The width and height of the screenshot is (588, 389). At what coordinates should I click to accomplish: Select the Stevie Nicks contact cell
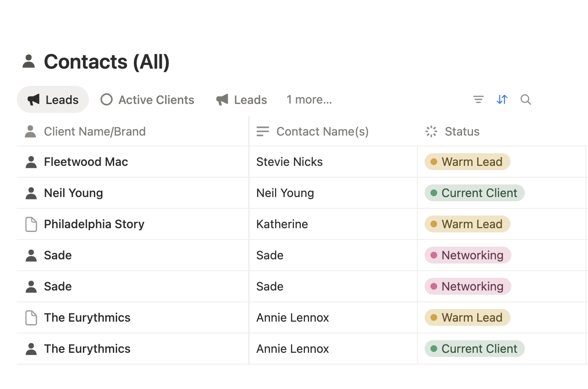pyautogui.click(x=333, y=162)
